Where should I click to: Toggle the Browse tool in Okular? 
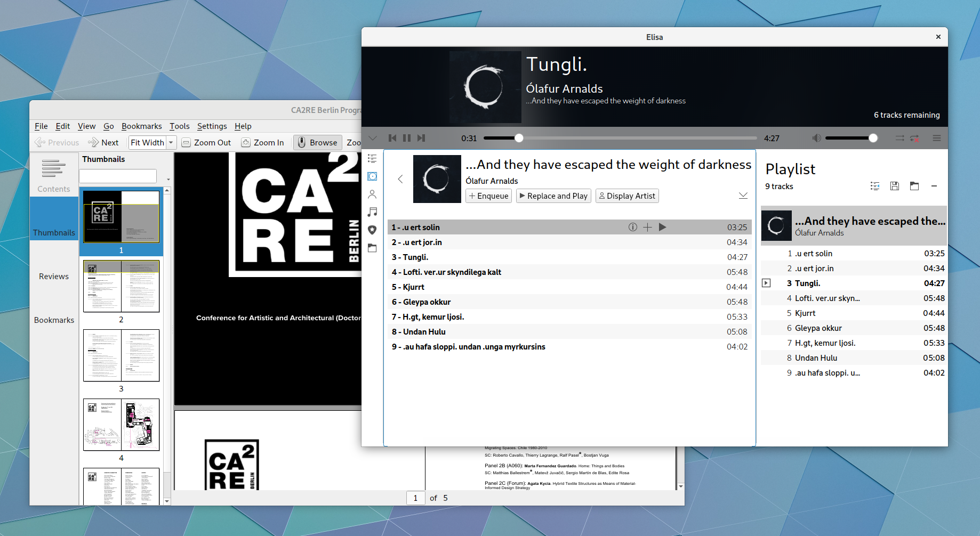(318, 142)
